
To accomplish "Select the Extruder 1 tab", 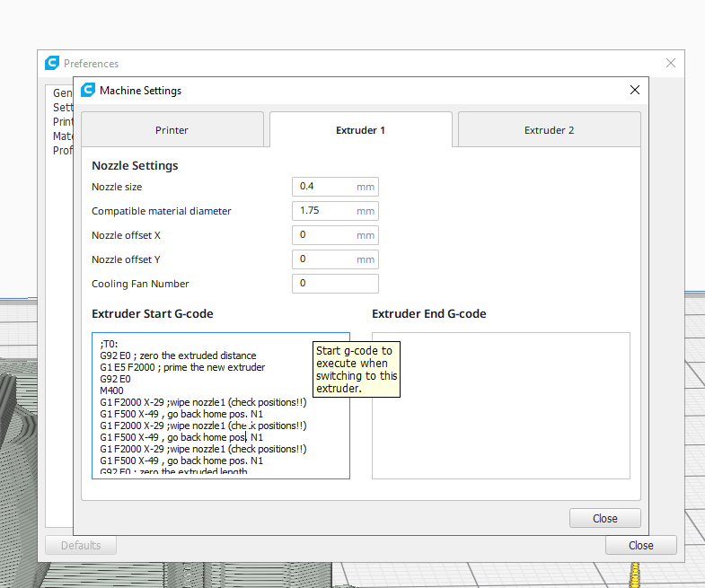I will point(361,130).
